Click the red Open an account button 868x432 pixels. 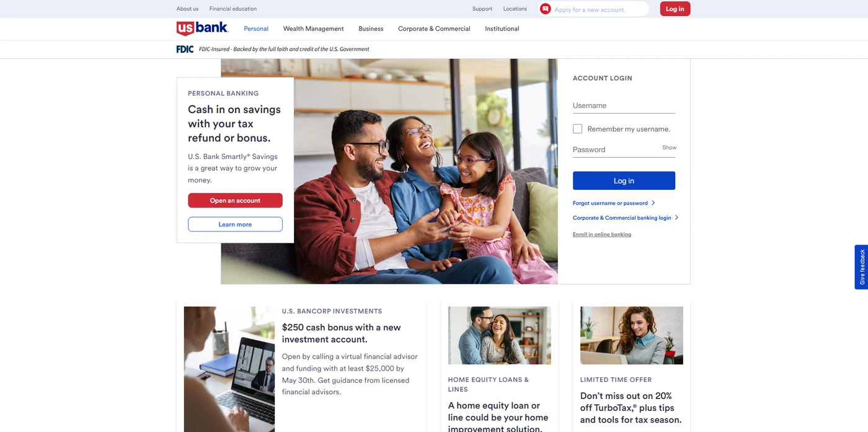pyautogui.click(x=235, y=200)
